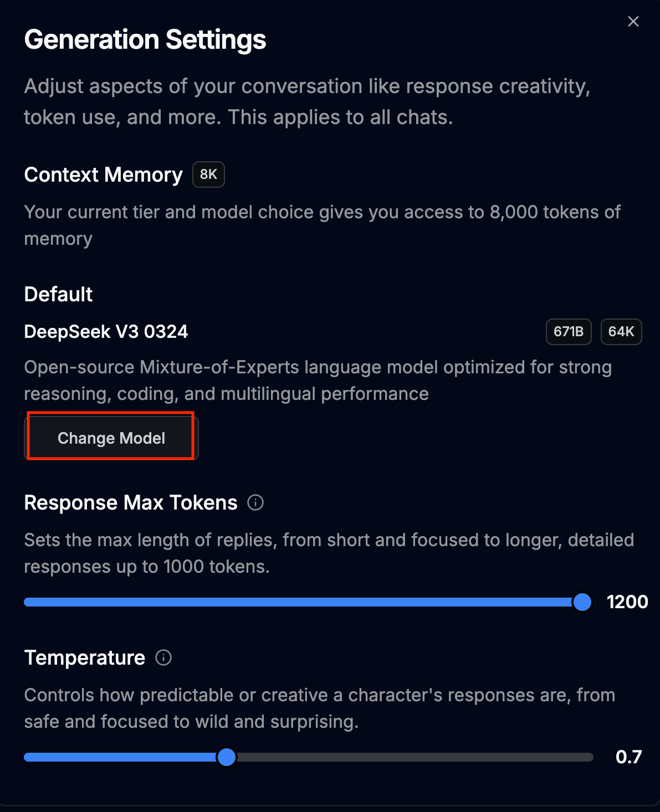
Task: Click the Generation Settings title
Action: (x=145, y=40)
